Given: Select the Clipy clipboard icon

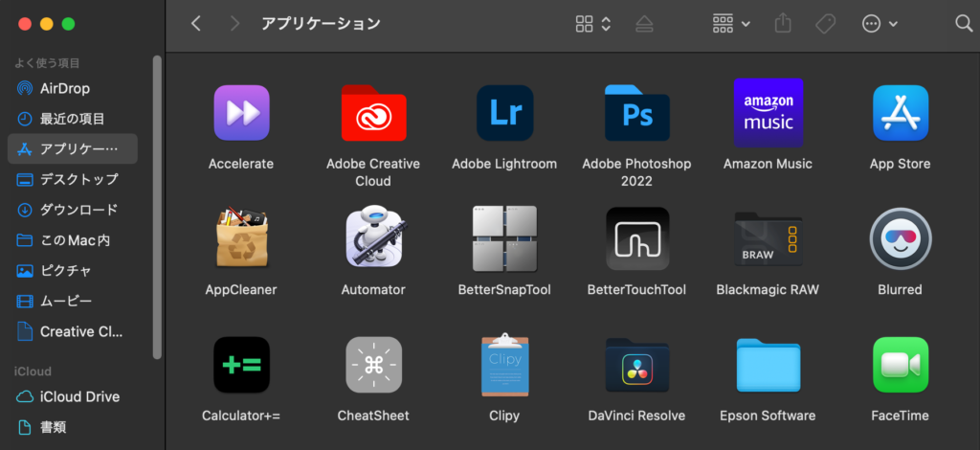Looking at the screenshot, I should (x=505, y=365).
